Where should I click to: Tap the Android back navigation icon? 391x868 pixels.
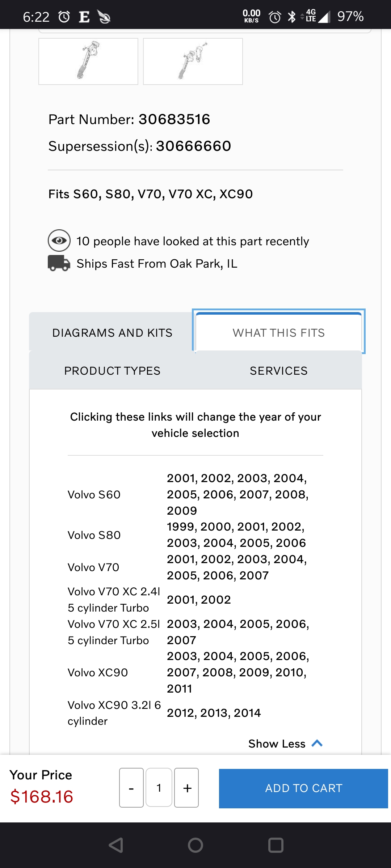[x=116, y=845]
